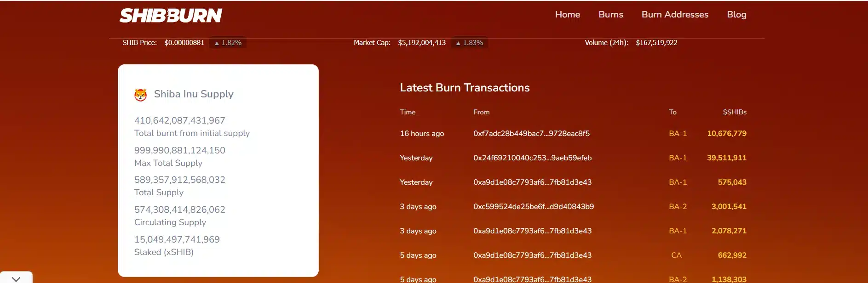Click burn amount 575,043

click(x=732, y=182)
